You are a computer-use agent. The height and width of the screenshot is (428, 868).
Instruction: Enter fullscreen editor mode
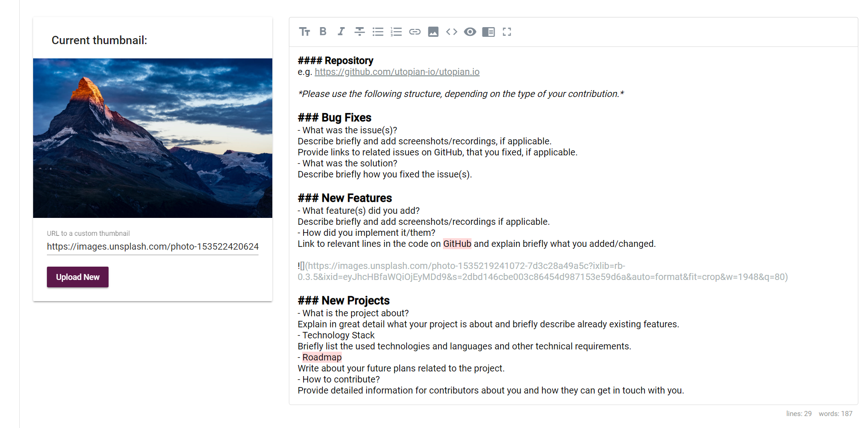507,32
